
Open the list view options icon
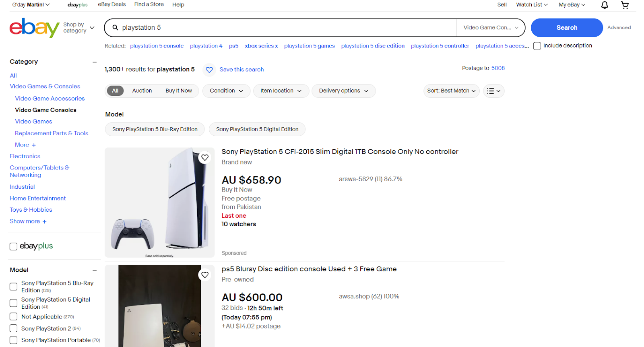493,91
